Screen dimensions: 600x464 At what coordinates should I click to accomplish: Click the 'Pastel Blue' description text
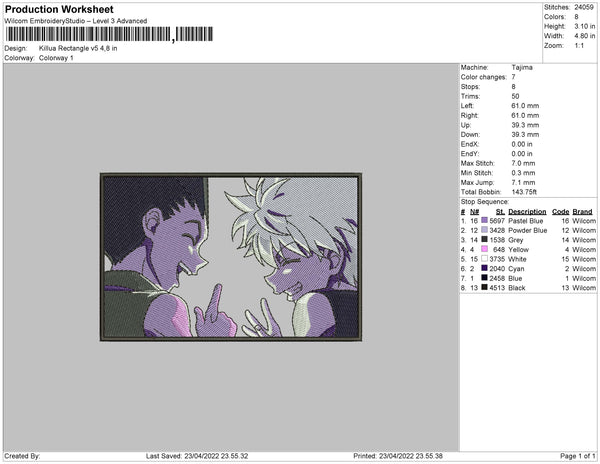click(525, 221)
